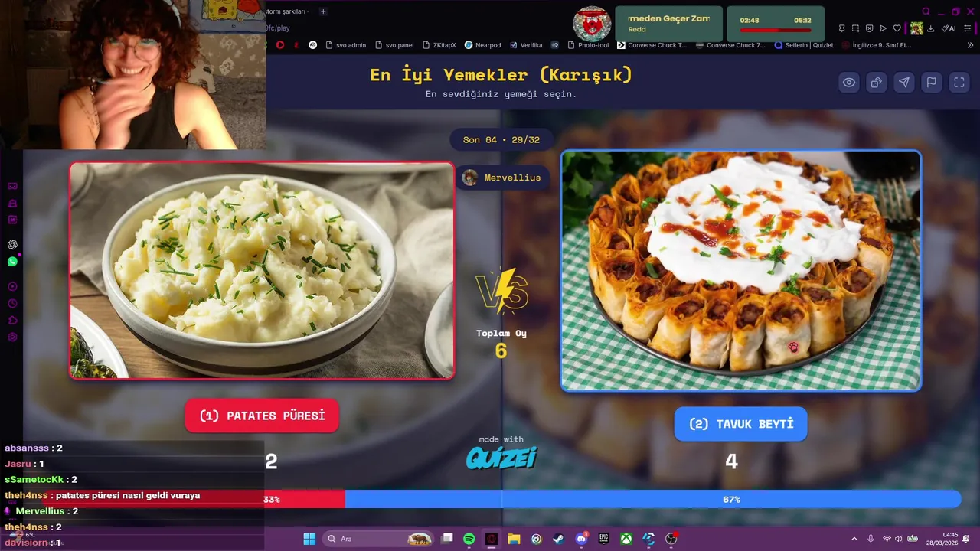Image resolution: width=980 pixels, height=551 pixels.
Task: Click the browser downloads icon
Action: click(x=931, y=28)
